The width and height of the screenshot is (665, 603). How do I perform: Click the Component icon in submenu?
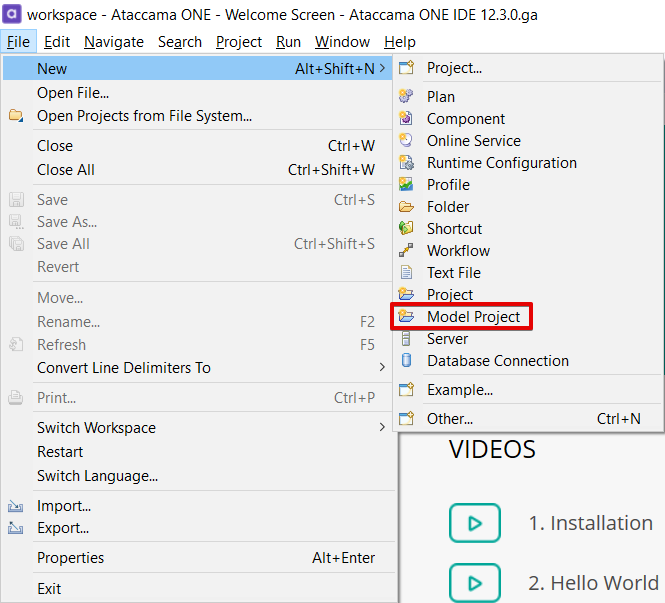[406, 119]
